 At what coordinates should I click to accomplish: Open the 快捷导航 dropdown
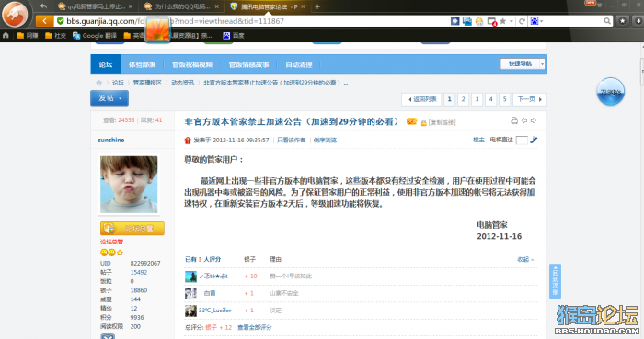(x=523, y=64)
